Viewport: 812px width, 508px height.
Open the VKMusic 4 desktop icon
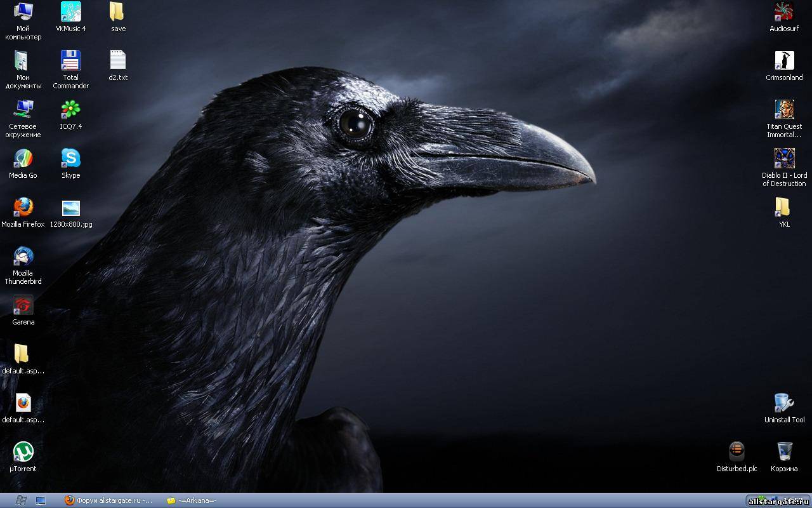pos(70,12)
